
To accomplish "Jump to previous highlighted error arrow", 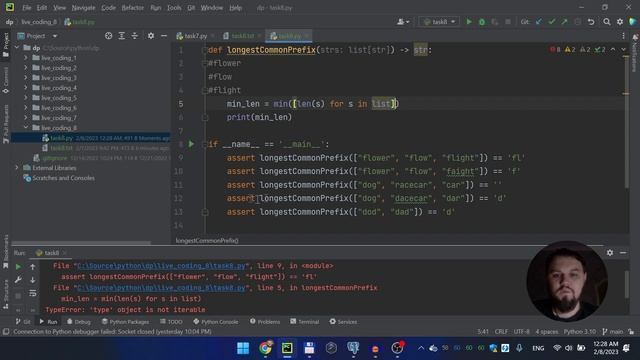I will 613,49.
